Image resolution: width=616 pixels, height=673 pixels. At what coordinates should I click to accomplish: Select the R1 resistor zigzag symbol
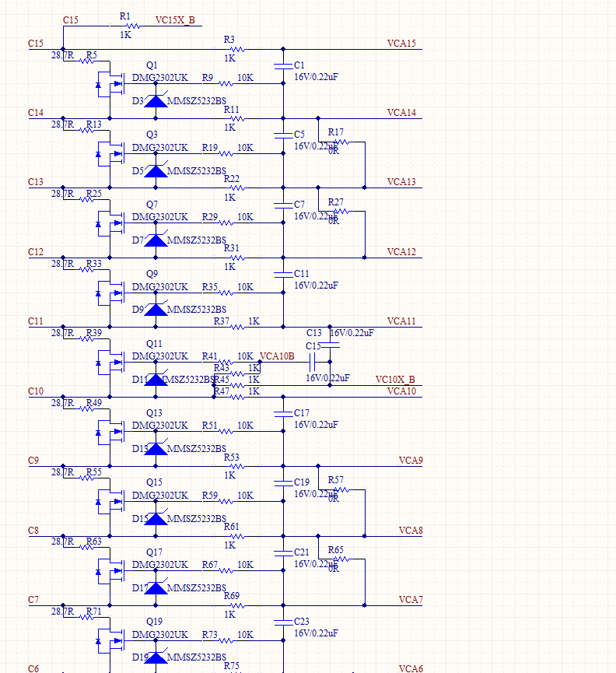point(133,26)
